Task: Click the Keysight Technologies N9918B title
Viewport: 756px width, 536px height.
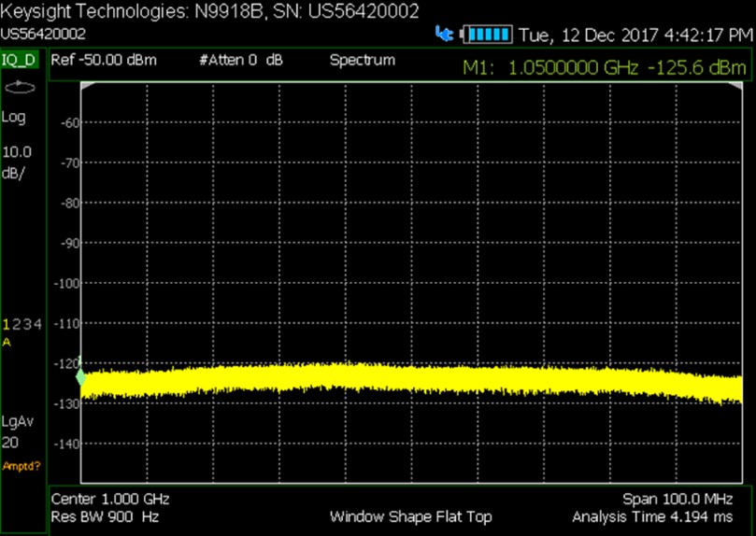Action: click(209, 11)
